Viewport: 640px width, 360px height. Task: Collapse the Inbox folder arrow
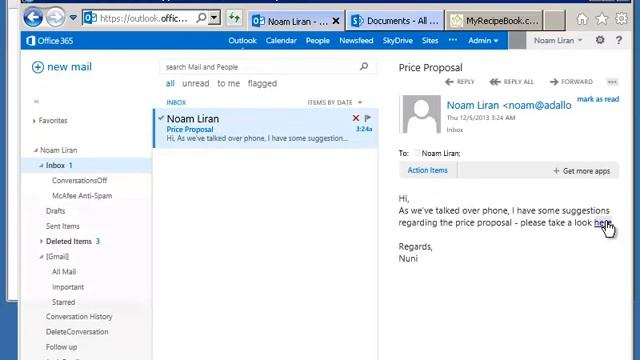point(41,165)
